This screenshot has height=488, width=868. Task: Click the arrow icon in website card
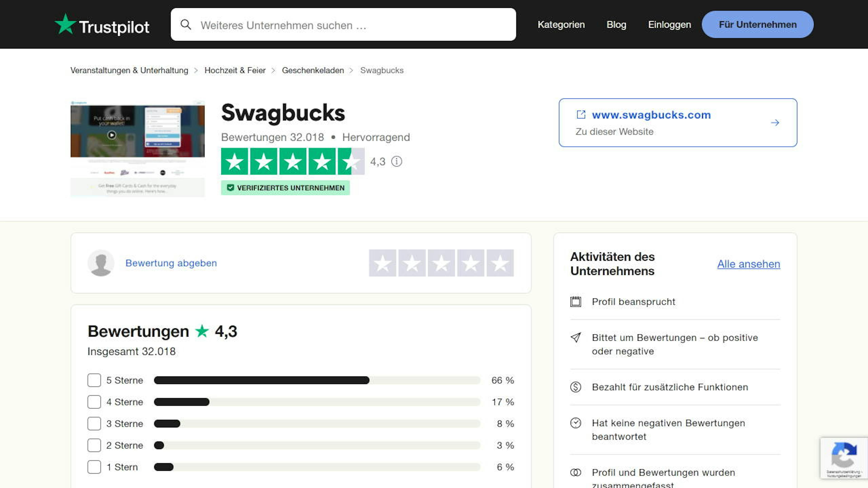[x=775, y=123]
